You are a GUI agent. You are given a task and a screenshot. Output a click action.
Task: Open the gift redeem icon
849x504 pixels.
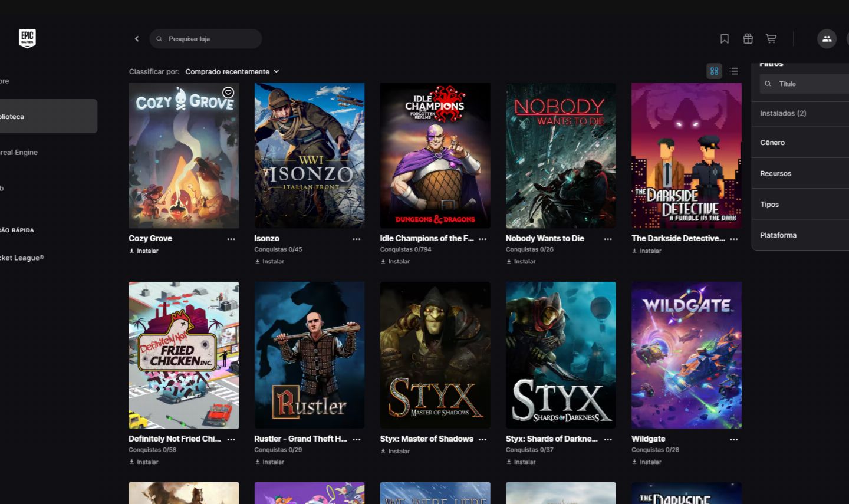coord(748,39)
